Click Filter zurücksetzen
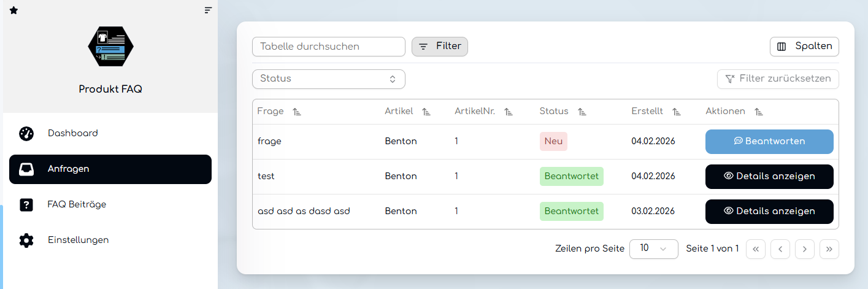The height and width of the screenshot is (289, 868). (778, 79)
